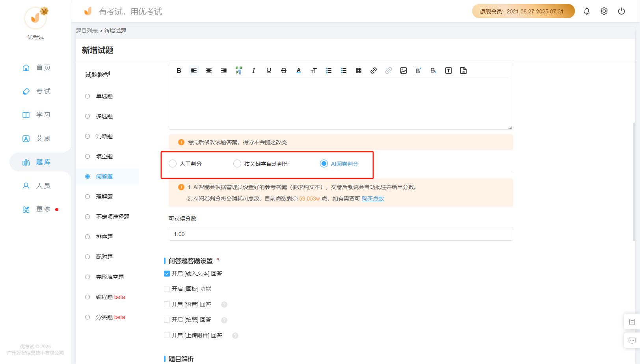This screenshot has height=364, width=640.
Task: Open the settings gear in header
Action: (604, 11)
